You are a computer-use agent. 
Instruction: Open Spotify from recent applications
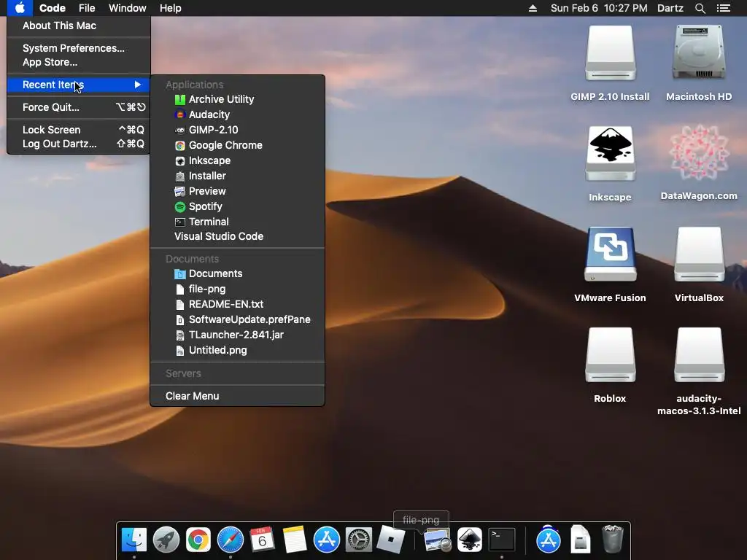[237, 206]
